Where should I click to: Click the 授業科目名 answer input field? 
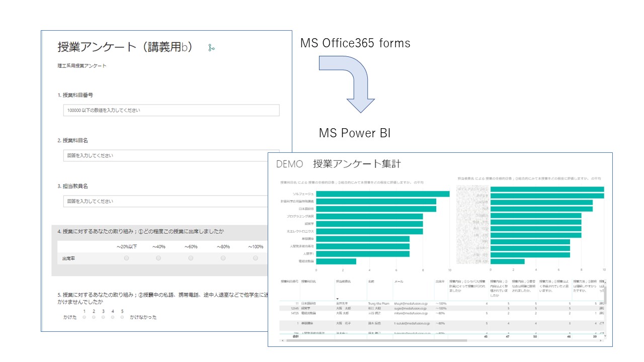pos(171,156)
